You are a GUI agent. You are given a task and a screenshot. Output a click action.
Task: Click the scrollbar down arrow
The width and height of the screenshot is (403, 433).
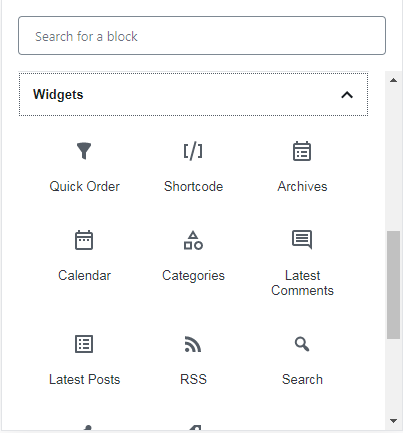point(393,421)
